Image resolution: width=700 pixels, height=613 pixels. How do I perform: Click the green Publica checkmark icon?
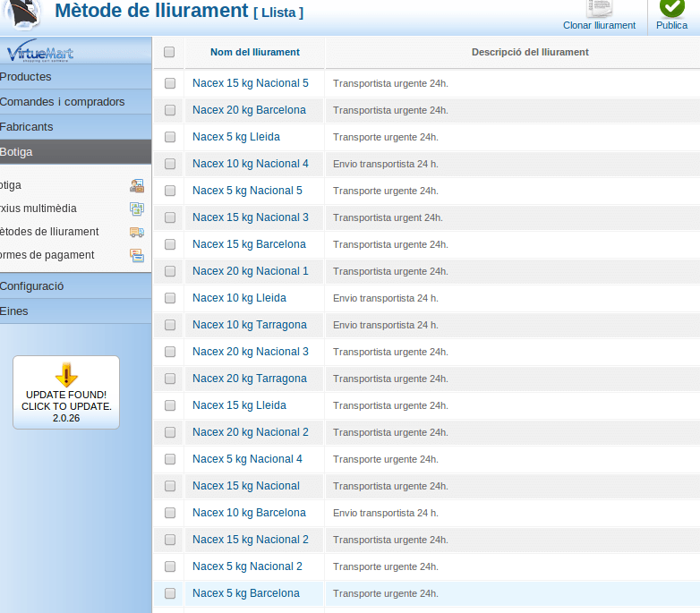tap(672, 7)
